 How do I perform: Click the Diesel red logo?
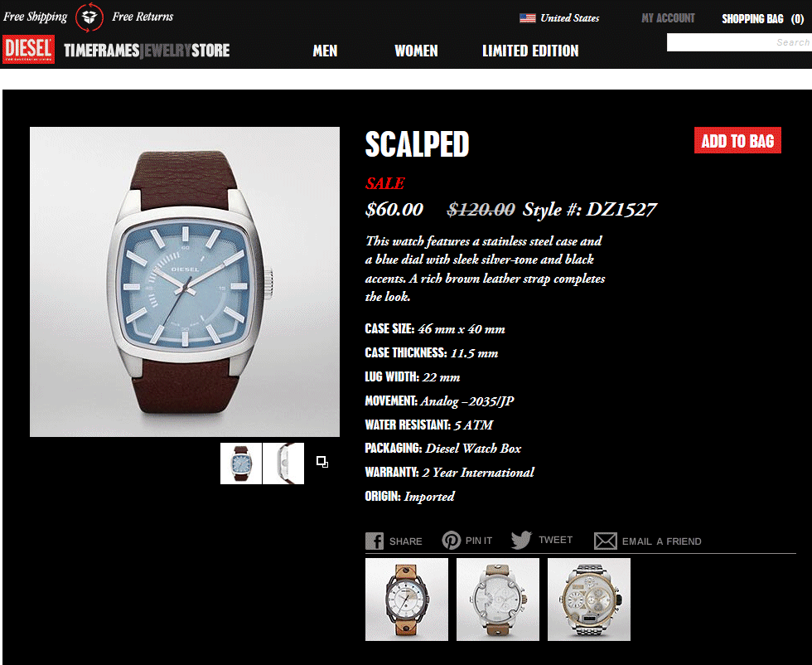[x=28, y=49]
